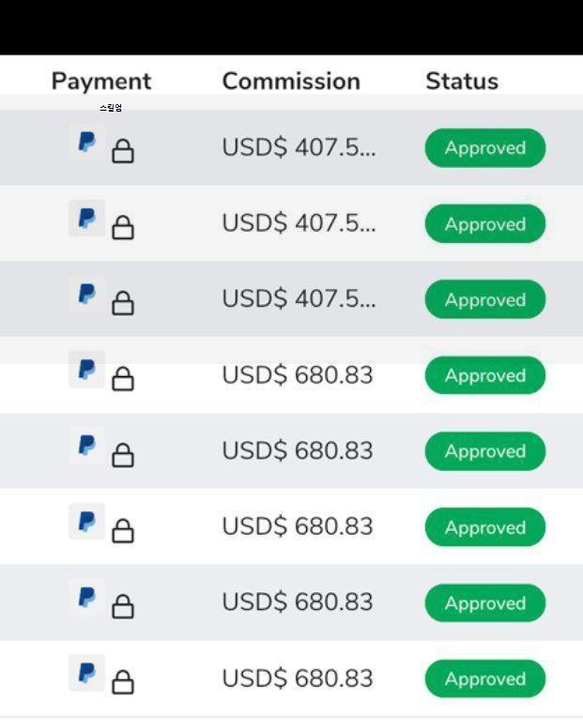The image size is (583, 728).
Task: Click the Approved badge in the fourth row
Action: [x=485, y=375]
